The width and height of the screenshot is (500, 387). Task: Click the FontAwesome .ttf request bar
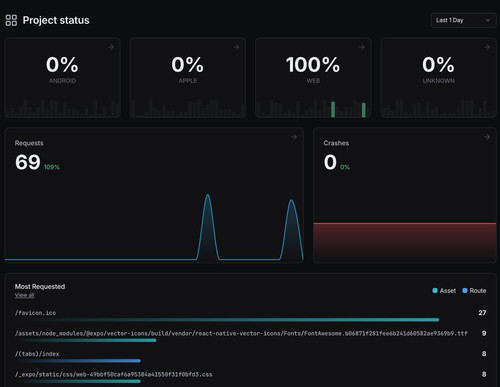(x=86, y=340)
